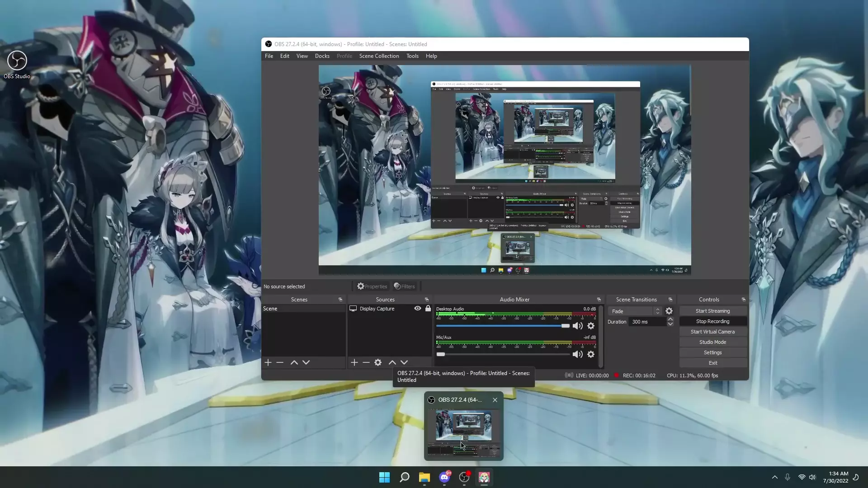This screenshot has height=488, width=868.
Task: Adjust the Desktop Audio volume slider
Action: click(565, 326)
